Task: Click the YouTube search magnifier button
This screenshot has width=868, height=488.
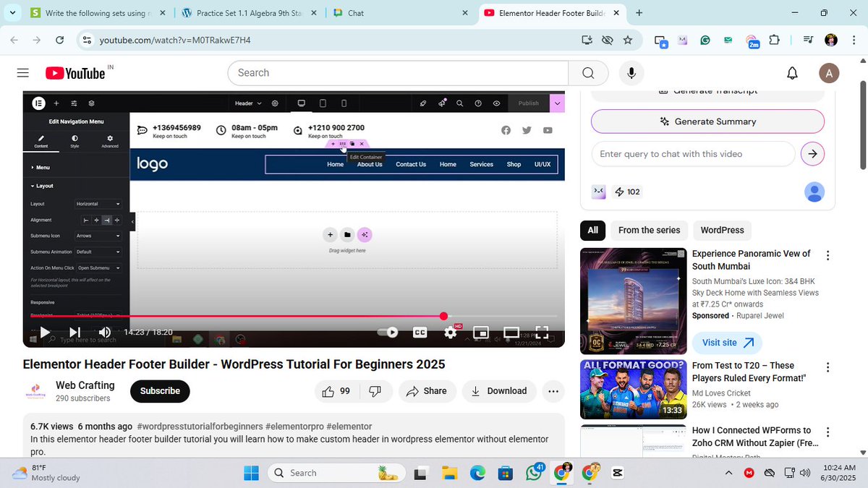Action: tap(588, 73)
